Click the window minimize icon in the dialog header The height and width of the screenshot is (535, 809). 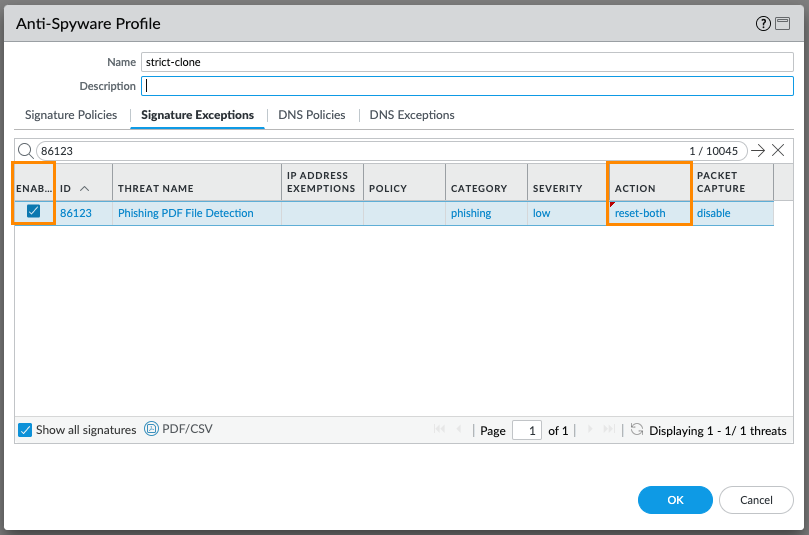point(782,24)
